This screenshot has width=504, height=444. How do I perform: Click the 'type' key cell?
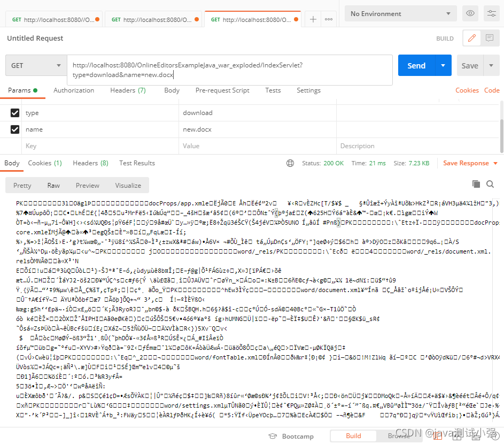[100, 113]
